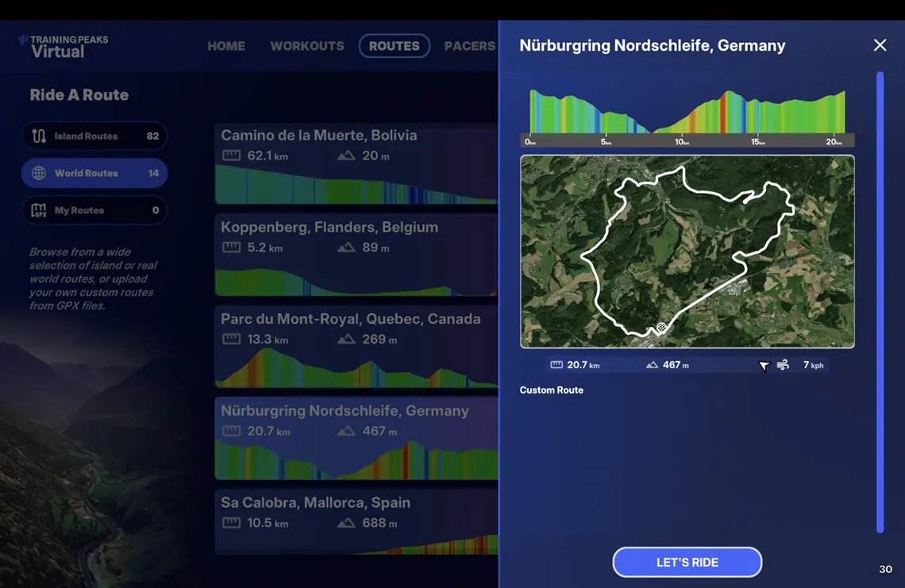Close the Nürburgring route detail panel
Image resolution: width=905 pixels, height=588 pixels.
pyautogui.click(x=880, y=45)
